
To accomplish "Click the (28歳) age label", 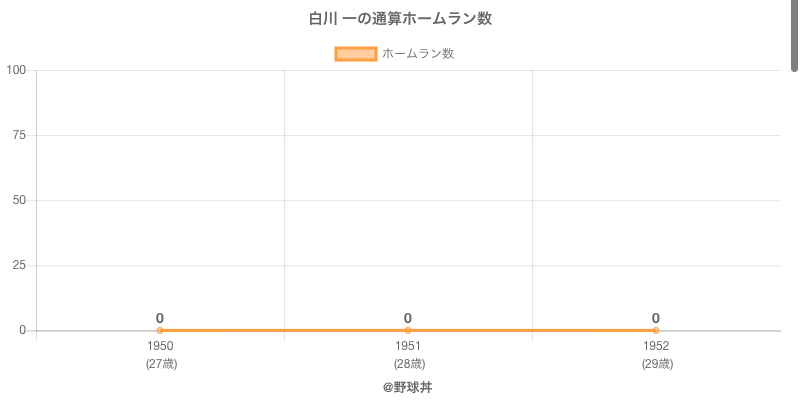I will (x=408, y=364).
